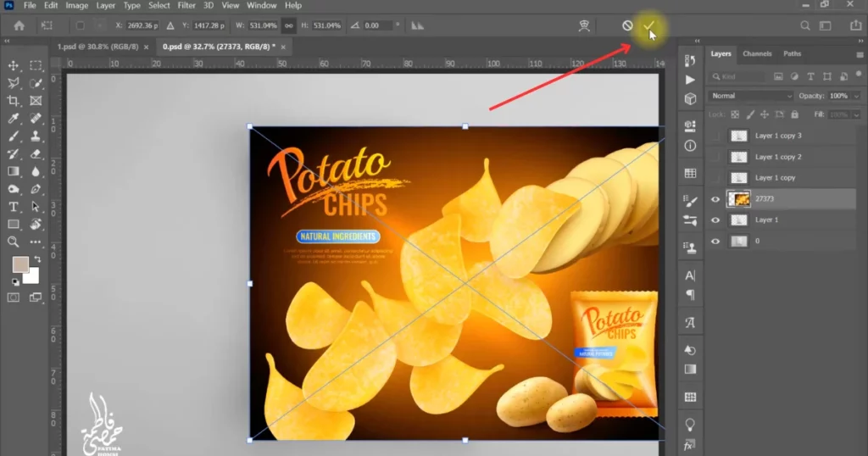Hide Layer 1 with its eye icon
Viewport: 868px width, 456px height.
pos(715,220)
